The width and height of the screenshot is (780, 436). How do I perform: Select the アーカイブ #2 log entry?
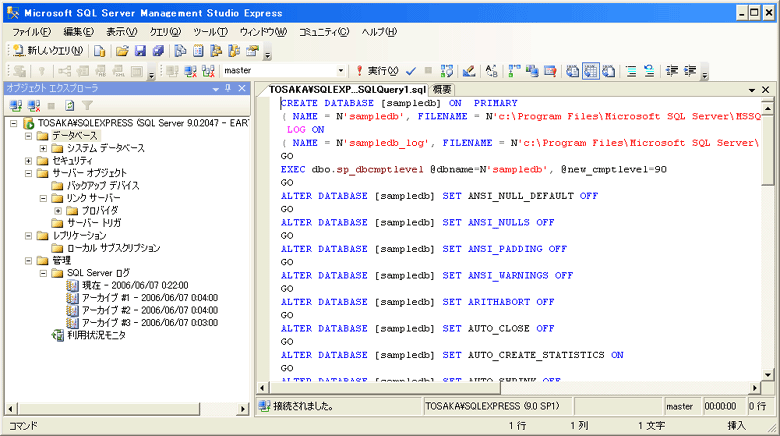150,310
